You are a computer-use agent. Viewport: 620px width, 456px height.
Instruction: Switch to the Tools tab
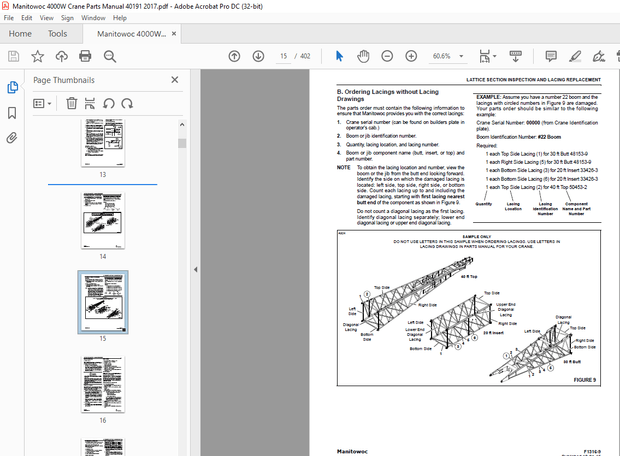[x=57, y=34]
